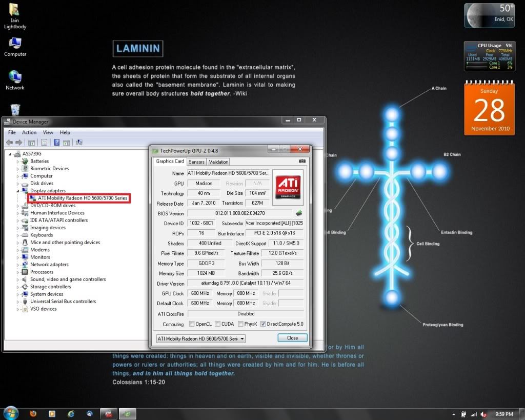Click the ATI Radeon logo in GPU-Z
The width and height of the screenshot is (525, 420).
pos(288,187)
